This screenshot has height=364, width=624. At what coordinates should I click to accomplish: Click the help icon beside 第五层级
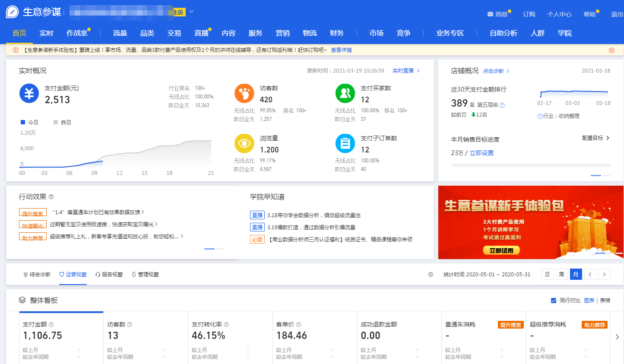point(502,105)
